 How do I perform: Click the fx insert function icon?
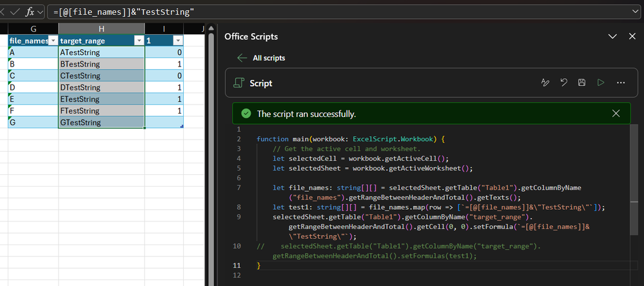click(30, 12)
